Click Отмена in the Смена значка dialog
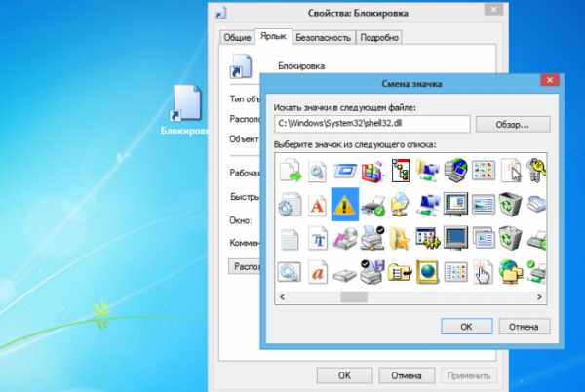Viewport: 585px width, 392px height. pos(524,327)
